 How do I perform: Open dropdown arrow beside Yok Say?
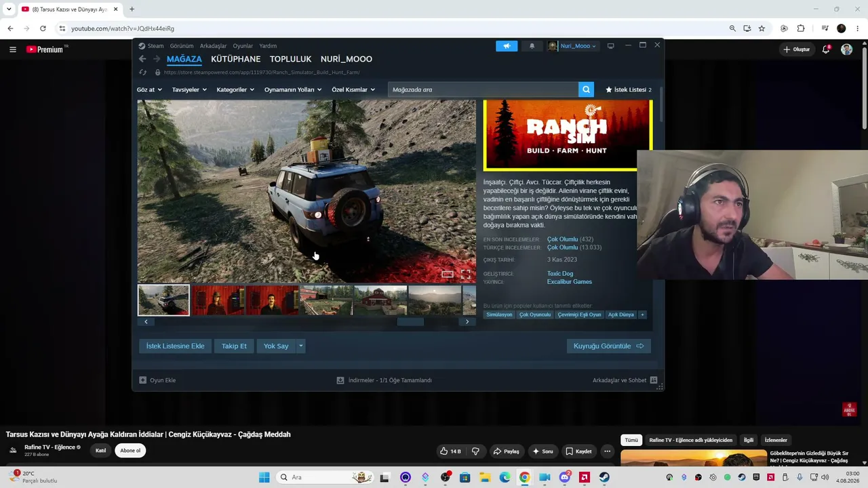pyautogui.click(x=300, y=346)
